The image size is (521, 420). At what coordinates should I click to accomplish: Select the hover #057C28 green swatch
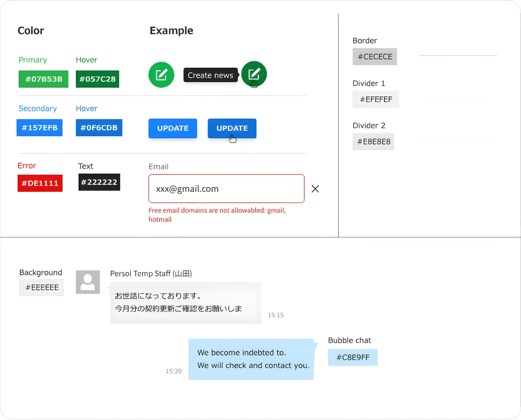98,79
